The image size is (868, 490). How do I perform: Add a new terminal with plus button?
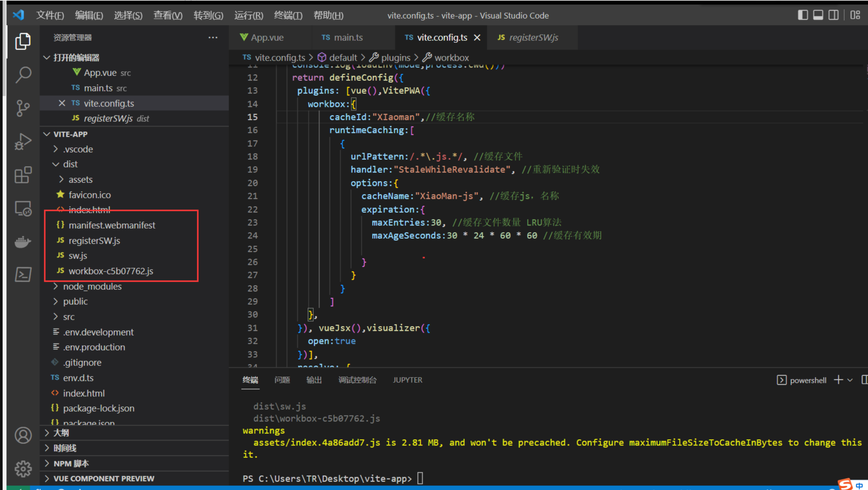pos(838,380)
